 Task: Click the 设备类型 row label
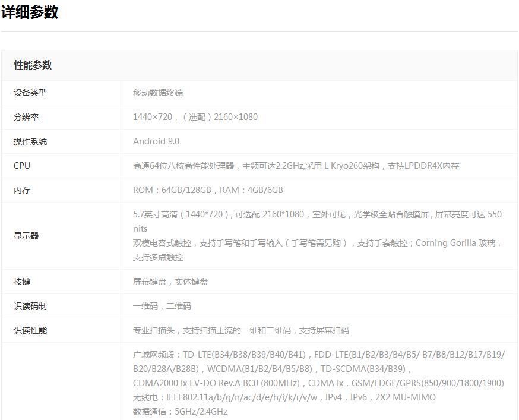30,93
